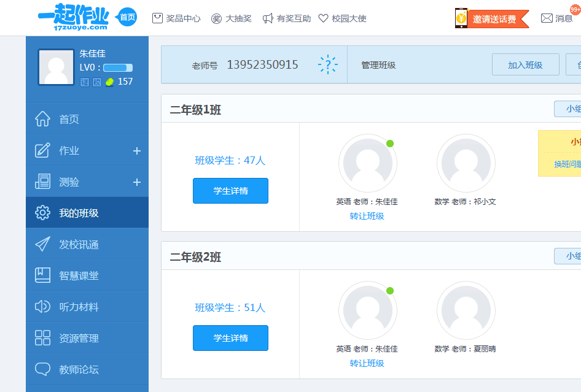Screen dimensions: 581x392
Task: Expand the 测验 plus sign
Action: (137, 182)
